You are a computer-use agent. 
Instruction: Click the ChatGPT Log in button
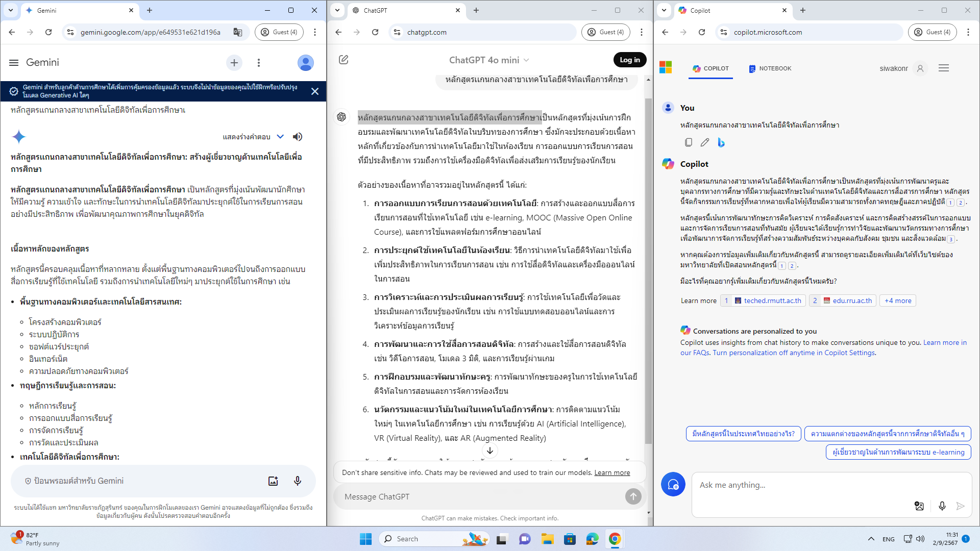pyautogui.click(x=629, y=60)
